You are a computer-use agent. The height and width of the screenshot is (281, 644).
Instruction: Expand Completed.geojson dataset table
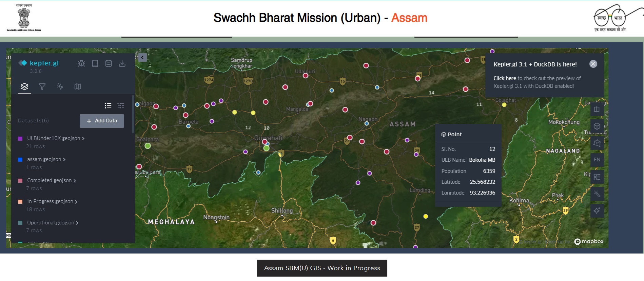point(75,181)
